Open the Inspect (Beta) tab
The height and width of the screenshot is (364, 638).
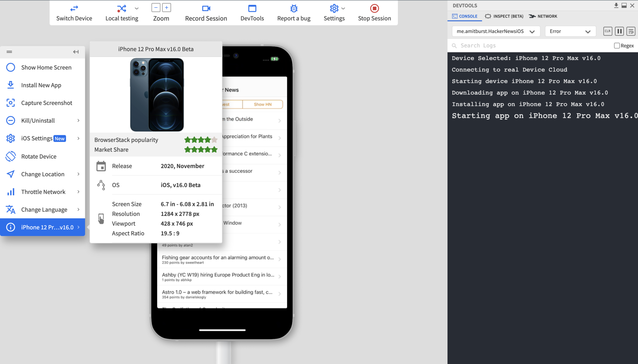point(504,16)
